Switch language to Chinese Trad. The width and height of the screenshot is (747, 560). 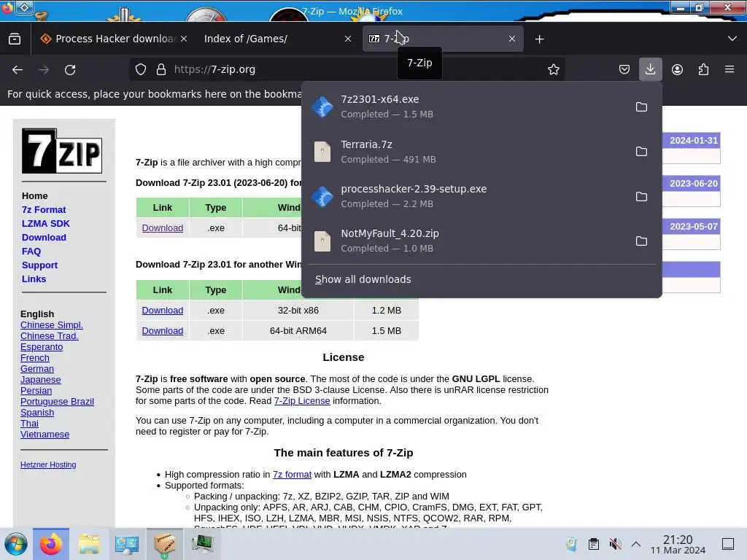click(x=49, y=335)
